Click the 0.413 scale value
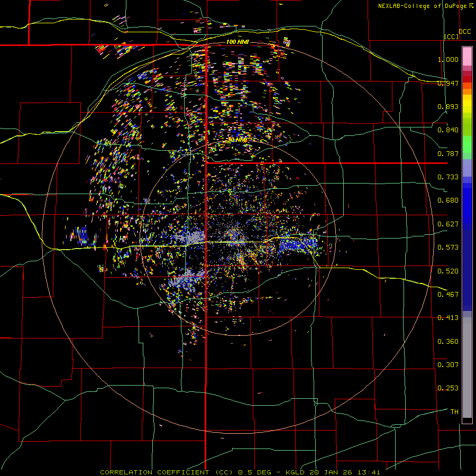This screenshot has width=476, height=476. coord(448,318)
